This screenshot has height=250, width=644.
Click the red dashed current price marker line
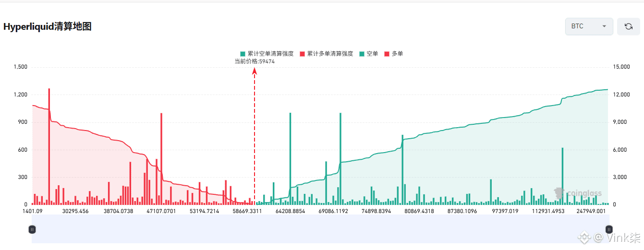click(255, 137)
